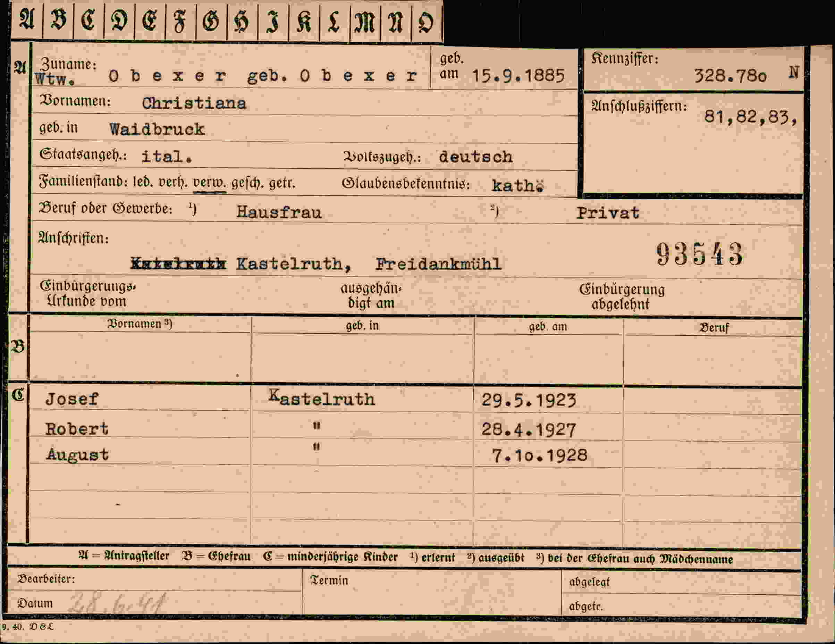This screenshot has width=835, height=644.
Task: Click the marital status option 'gesch.'
Action: (247, 184)
